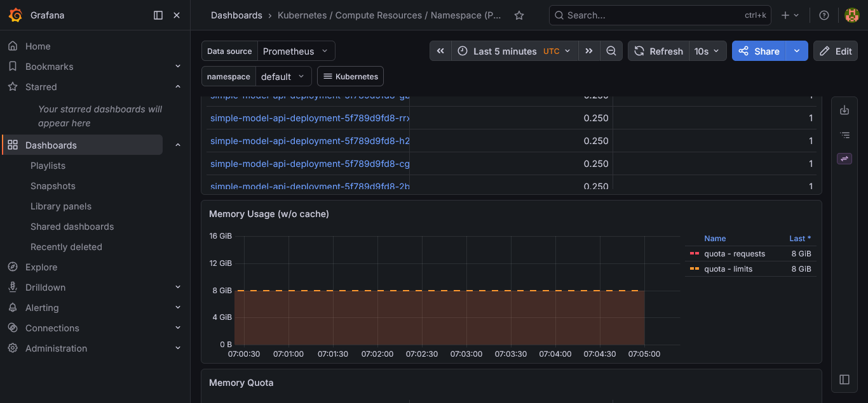Click the Dashboards breadcrumb link

click(236, 15)
